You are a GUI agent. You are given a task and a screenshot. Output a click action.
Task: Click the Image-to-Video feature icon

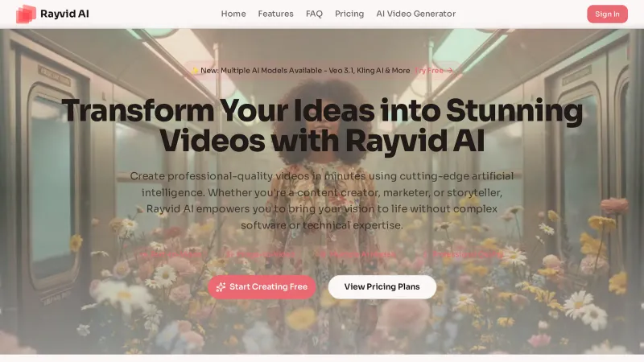tap(231, 254)
